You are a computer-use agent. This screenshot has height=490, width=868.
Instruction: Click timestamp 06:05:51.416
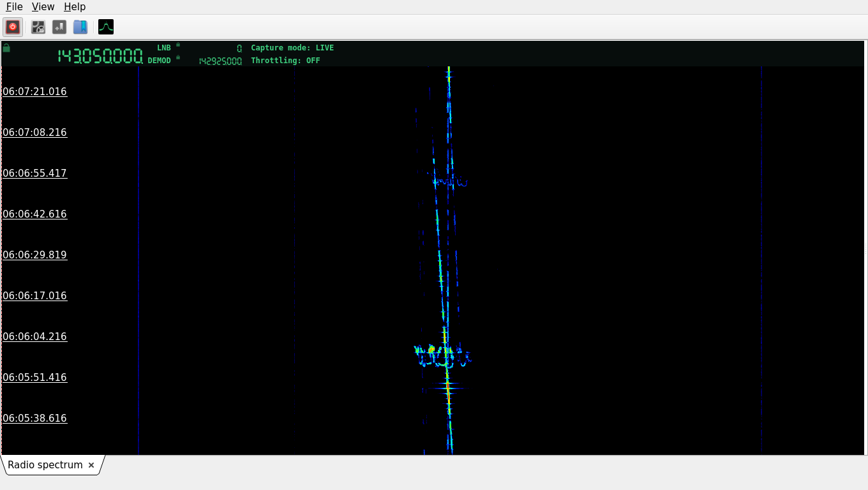tap(34, 378)
